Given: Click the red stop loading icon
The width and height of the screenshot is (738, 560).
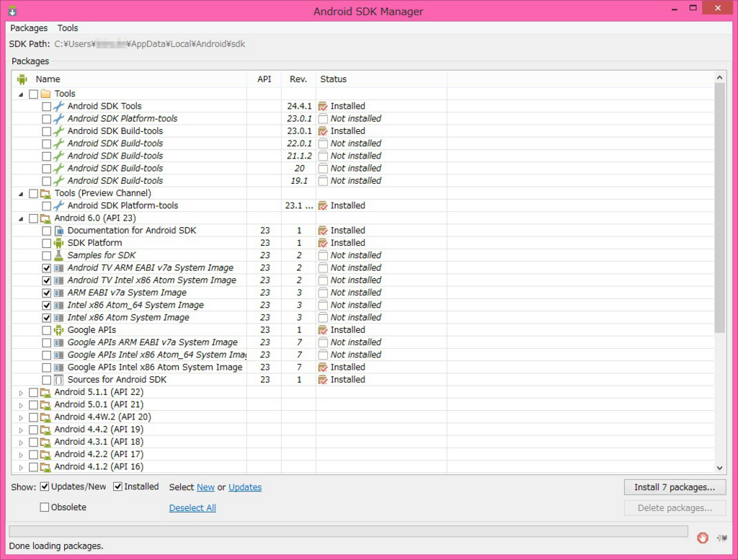Looking at the screenshot, I should 703,538.
